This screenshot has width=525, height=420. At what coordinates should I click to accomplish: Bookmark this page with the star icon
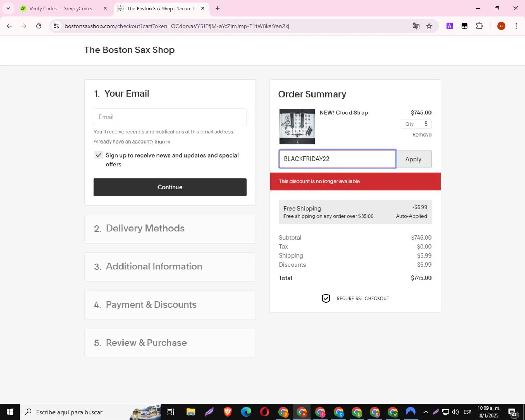click(429, 26)
